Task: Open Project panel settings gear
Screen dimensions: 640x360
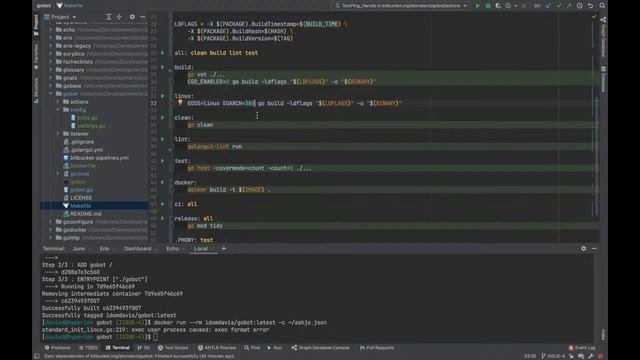Action: (132, 17)
